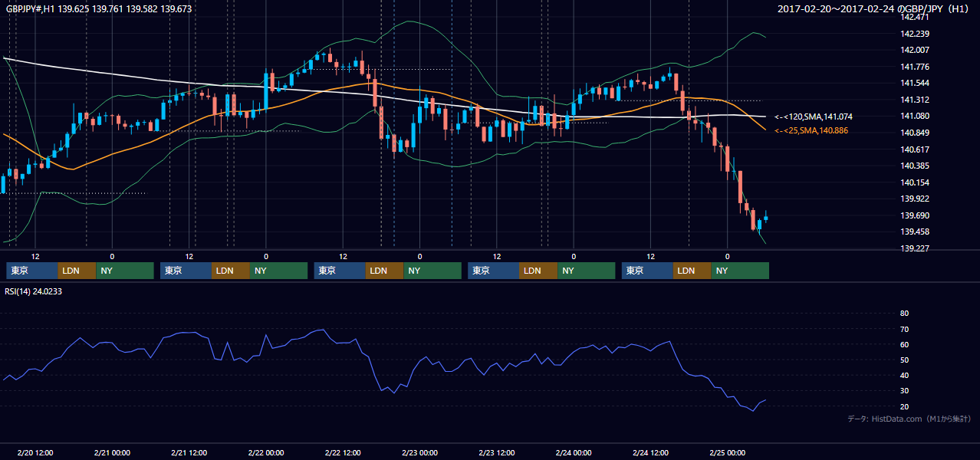Click the 140.617 price axis label
Screen dimensions: 980x460
[x=916, y=149]
